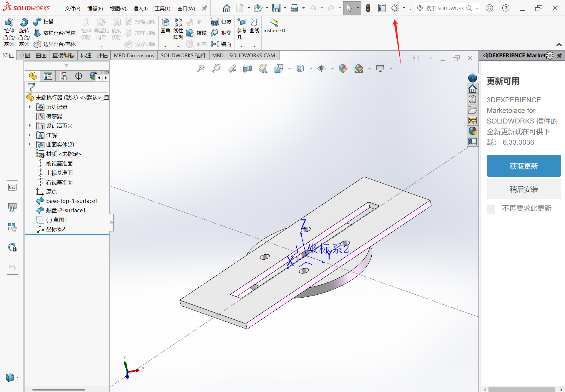This screenshot has height=392, width=565.
Task: Toggle visibility of 曲面实体(2) in tree
Action: (41, 144)
